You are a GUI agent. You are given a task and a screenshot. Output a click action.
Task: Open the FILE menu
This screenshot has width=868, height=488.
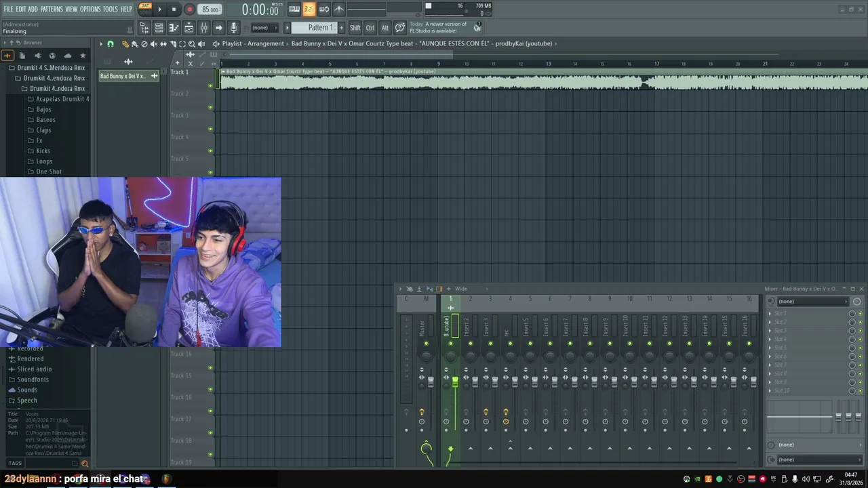(8, 9)
